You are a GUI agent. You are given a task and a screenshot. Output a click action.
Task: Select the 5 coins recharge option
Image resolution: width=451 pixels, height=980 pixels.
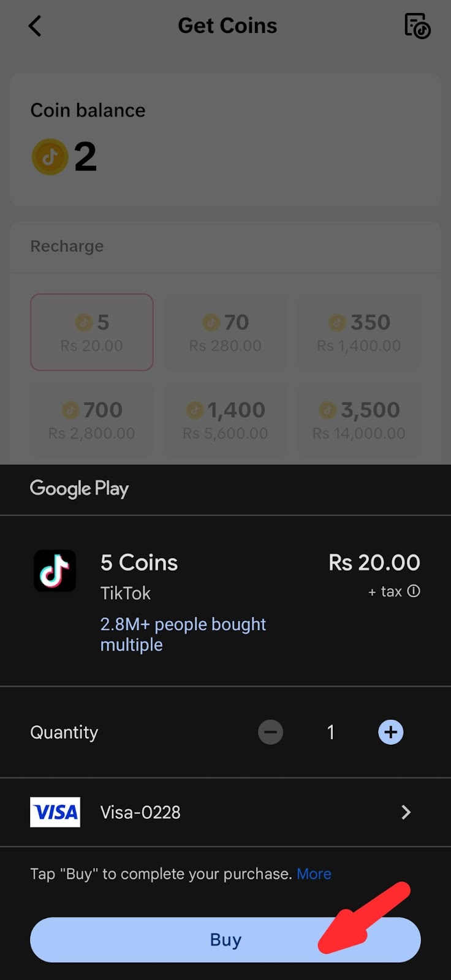click(92, 333)
